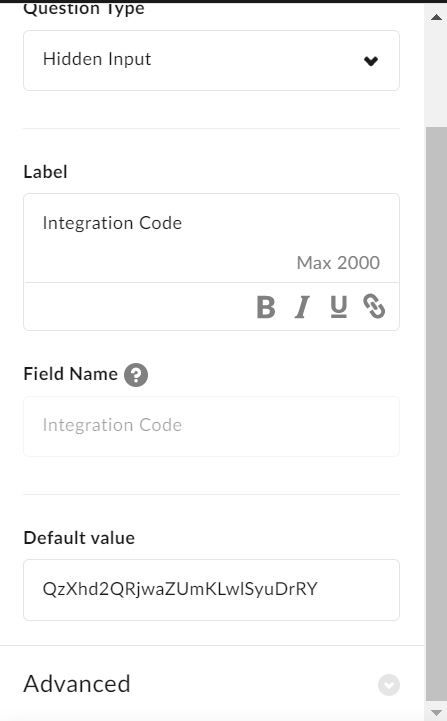This screenshot has height=721, width=447.
Task: Click the Label heading text
Action: 46,172
